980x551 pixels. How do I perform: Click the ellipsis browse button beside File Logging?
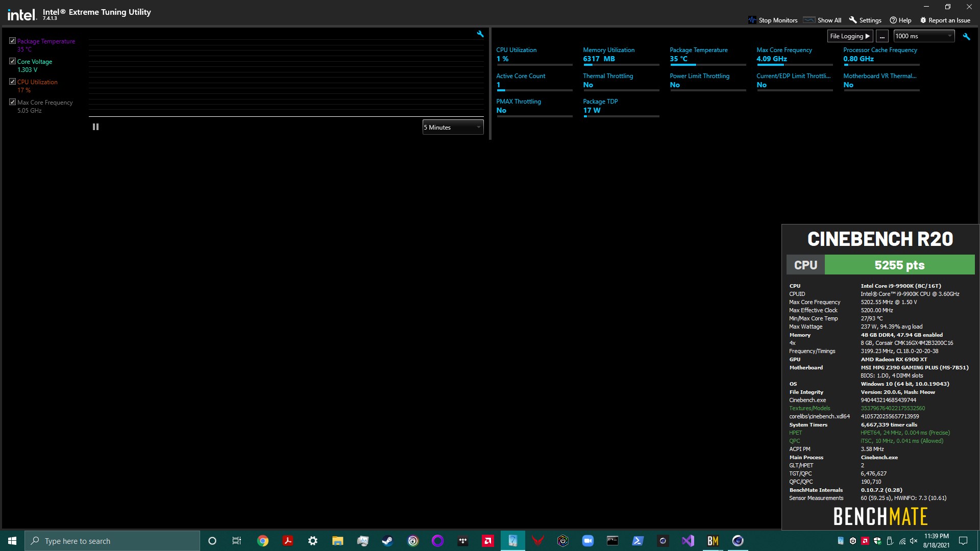882,36
